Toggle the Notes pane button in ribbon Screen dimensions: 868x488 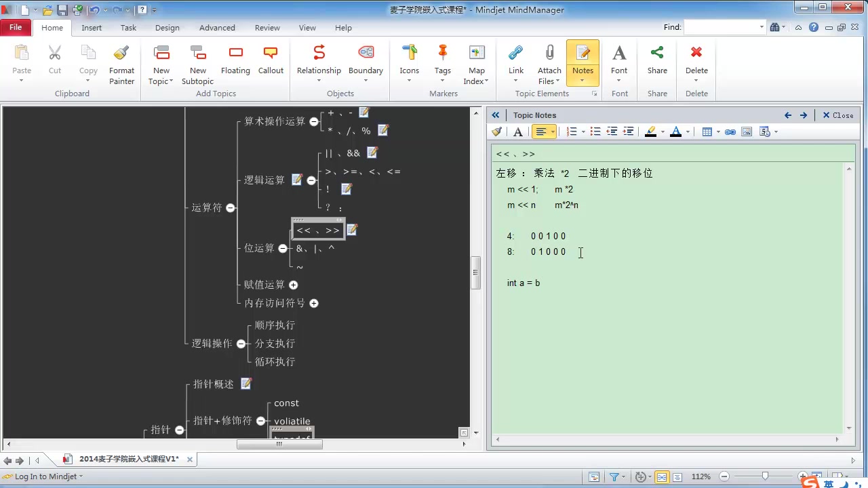point(583,62)
